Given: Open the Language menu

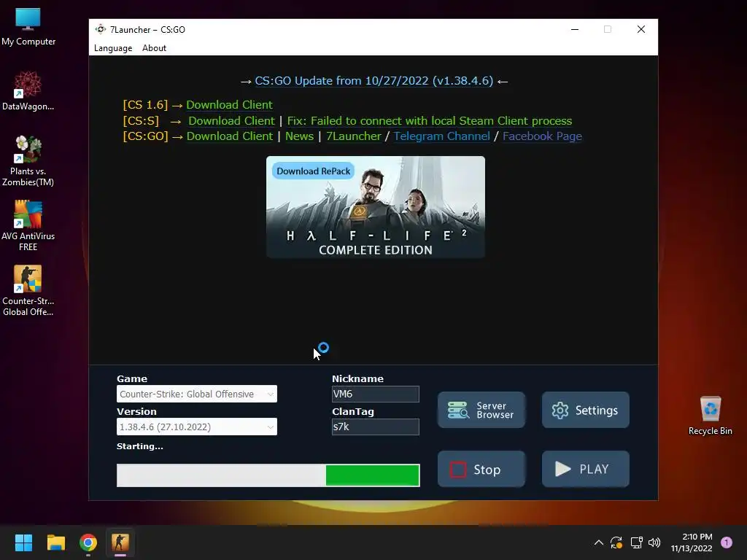Looking at the screenshot, I should click(113, 48).
